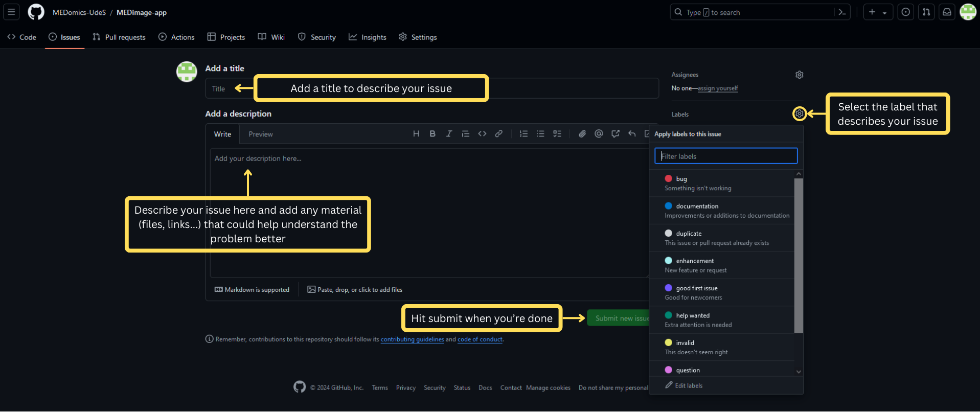
Task: Click the attach files paperclip icon
Action: click(582, 134)
